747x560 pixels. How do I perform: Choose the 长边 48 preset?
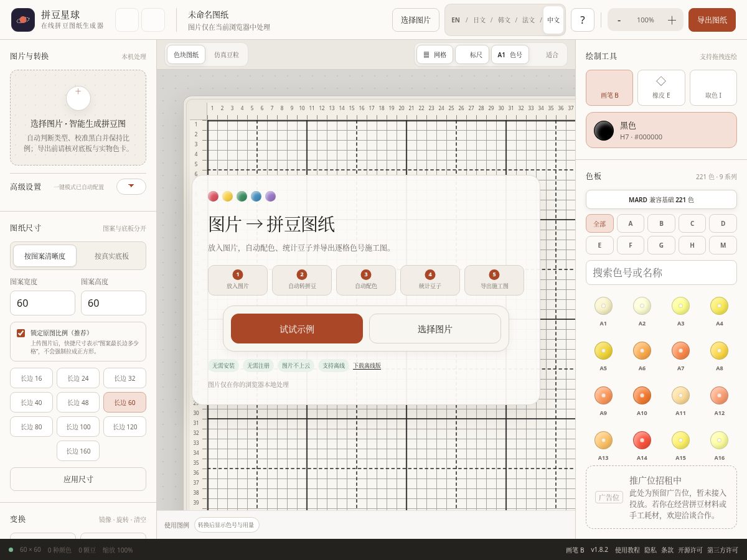78,403
